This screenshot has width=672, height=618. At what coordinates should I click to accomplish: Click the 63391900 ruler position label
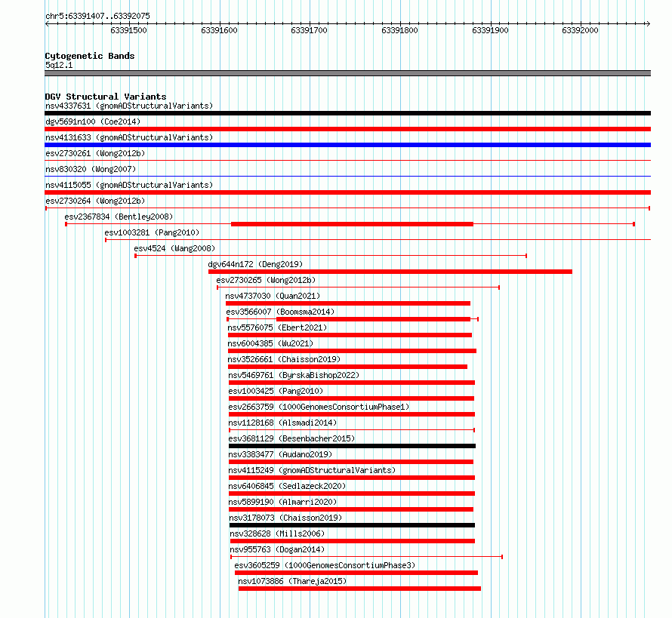[x=490, y=30]
